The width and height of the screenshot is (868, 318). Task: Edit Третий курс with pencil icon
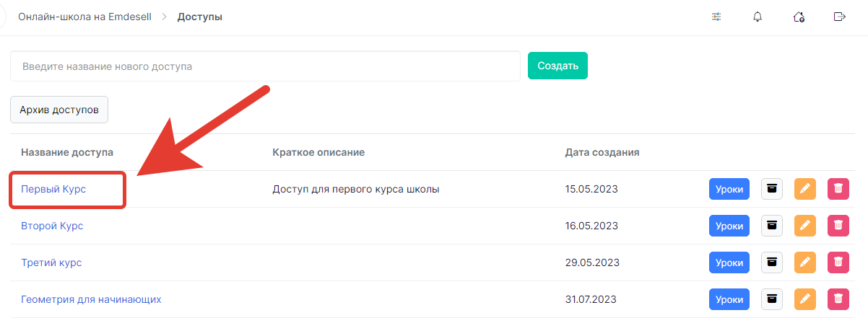click(805, 262)
